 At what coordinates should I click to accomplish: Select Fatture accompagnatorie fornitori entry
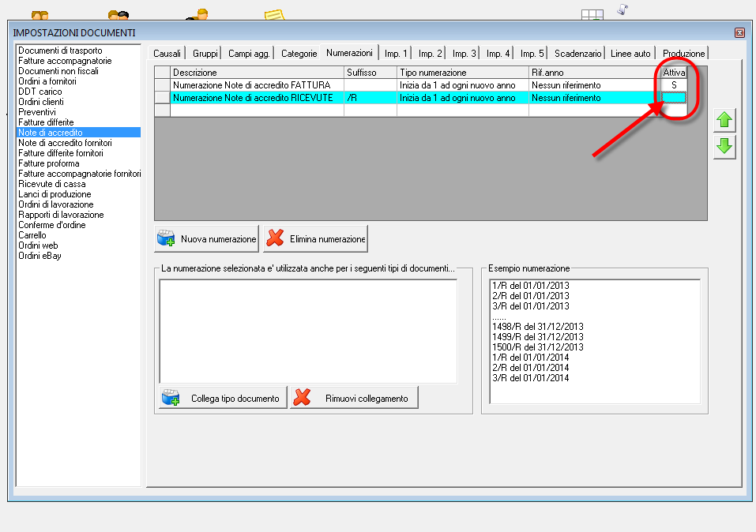78,174
